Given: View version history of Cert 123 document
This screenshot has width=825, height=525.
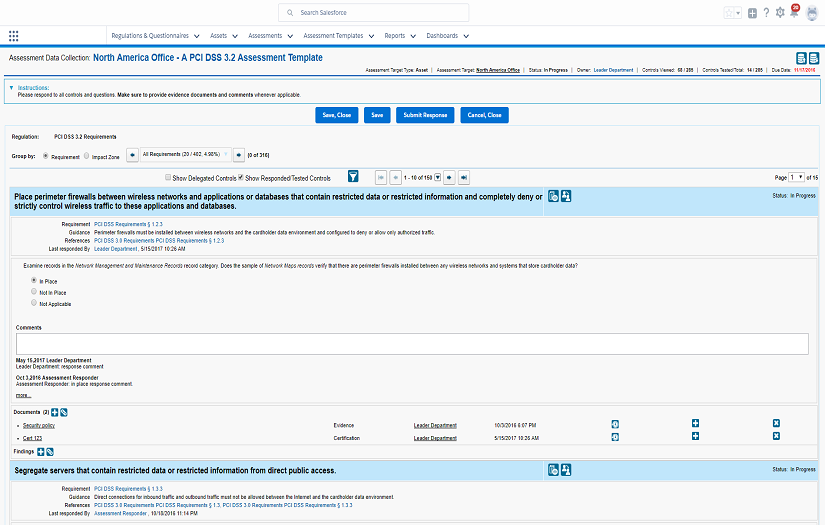Looking at the screenshot, I should pos(615,437).
